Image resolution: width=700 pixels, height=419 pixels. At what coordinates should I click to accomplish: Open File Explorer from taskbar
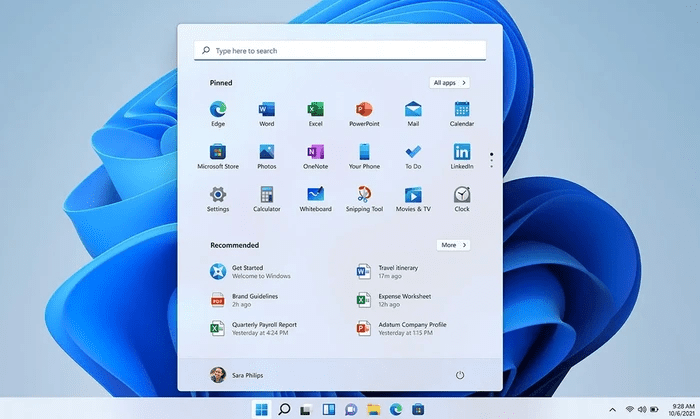pyautogui.click(x=373, y=409)
